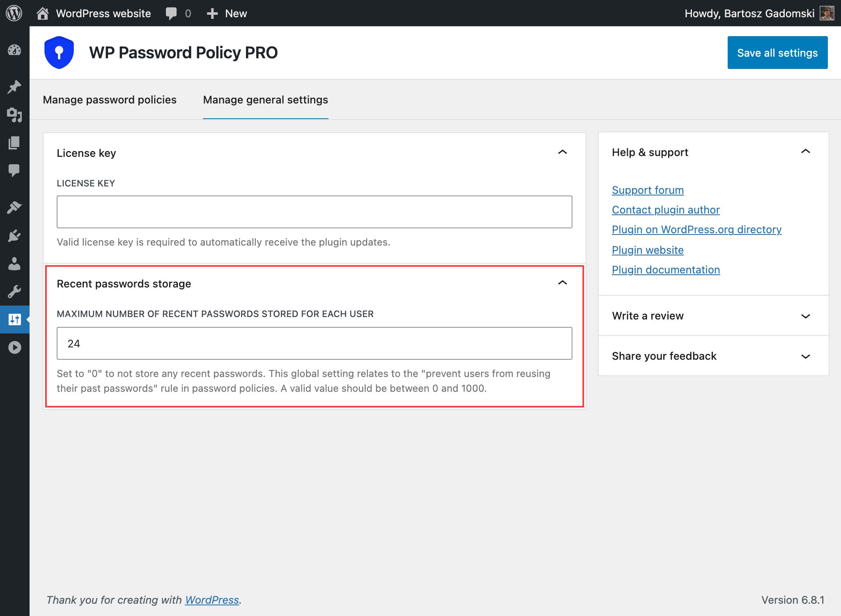
Task: Click the Save all settings button
Action: click(x=777, y=53)
